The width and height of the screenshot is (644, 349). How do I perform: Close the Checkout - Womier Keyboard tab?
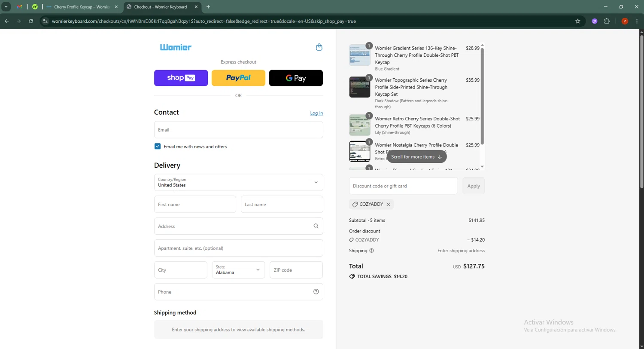(195, 7)
